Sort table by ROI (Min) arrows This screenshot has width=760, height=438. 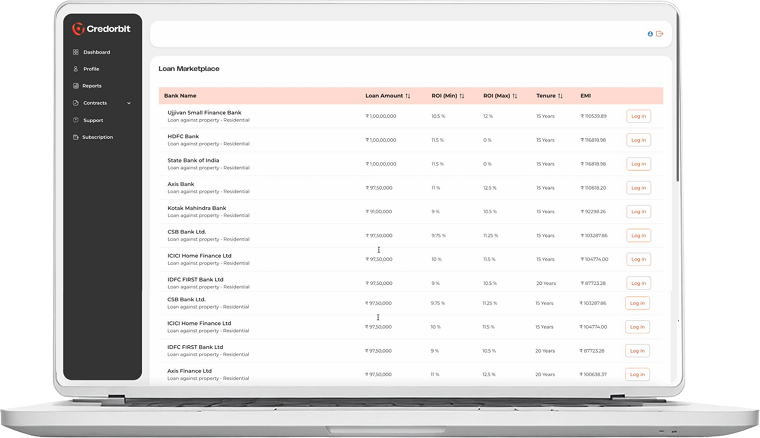click(462, 96)
